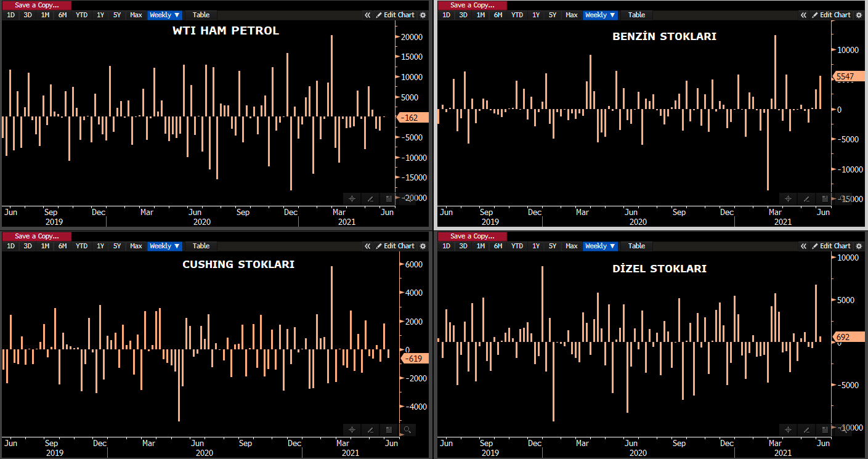Image resolution: width=868 pixels, height=459 pixels.
Task: Click Edit Chart in Cushing Stokları panel
Action: [394, 246]
